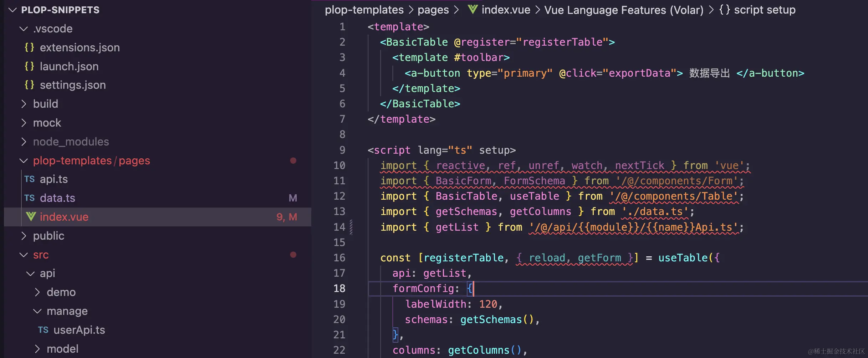This screenshot has height=358, width=868.
Task: Click the JSON braces icon beside launch.json
Action: pyautogui.click(x=29, y=66)
